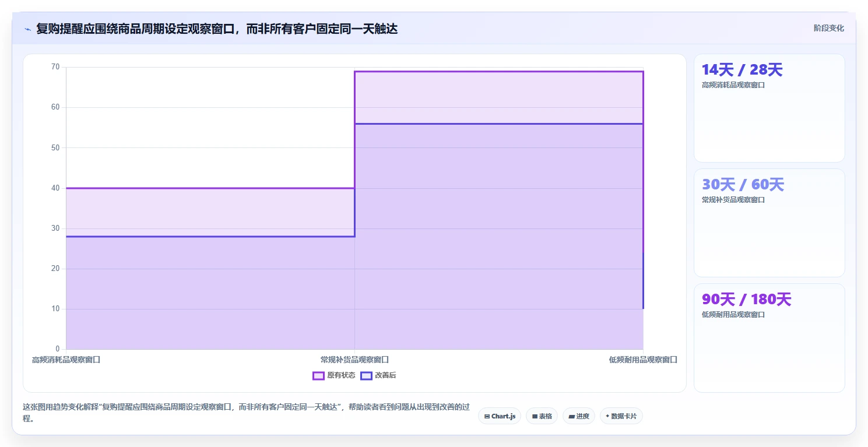Click the x-axis label 高频消耗品观察窗口
This screenshot has height=447, width=868.
point(66,360)
